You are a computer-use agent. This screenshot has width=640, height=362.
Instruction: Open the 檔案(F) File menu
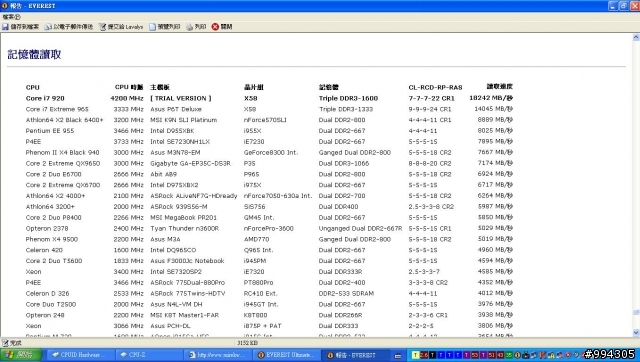point(11,17)
